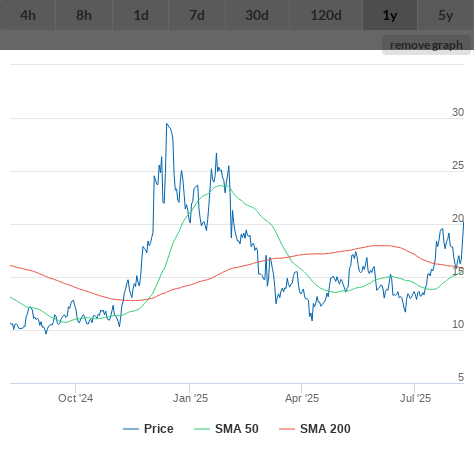
Task: Click the Oct '24 axis label
Action: pos(75,398)
